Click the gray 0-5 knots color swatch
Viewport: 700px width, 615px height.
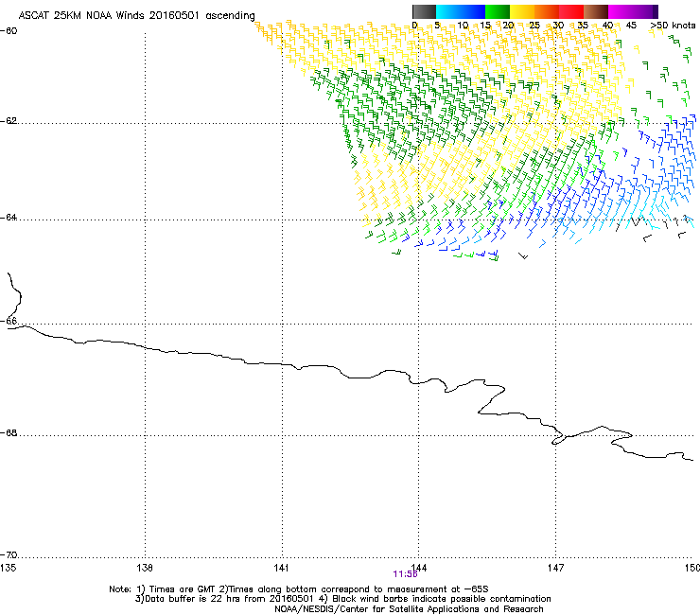(424, 11)
